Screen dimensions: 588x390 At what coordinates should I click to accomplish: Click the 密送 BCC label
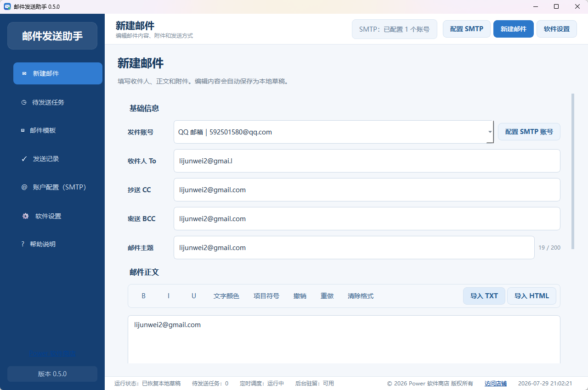pyautogui.click(x=141, y=219)
